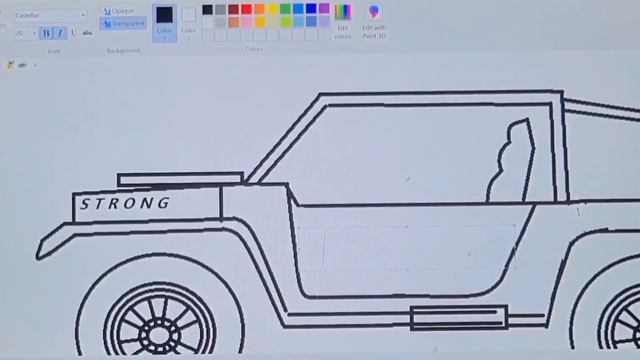This screenshot has height=360, width=640.
Task: Pick the light gray color swatch
Action: tap(220, 22)
